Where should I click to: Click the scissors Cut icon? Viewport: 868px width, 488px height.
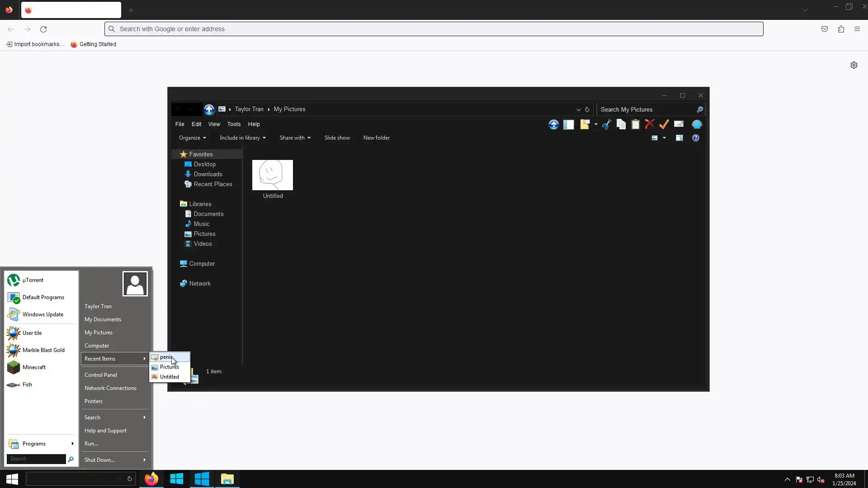point(607,124)
